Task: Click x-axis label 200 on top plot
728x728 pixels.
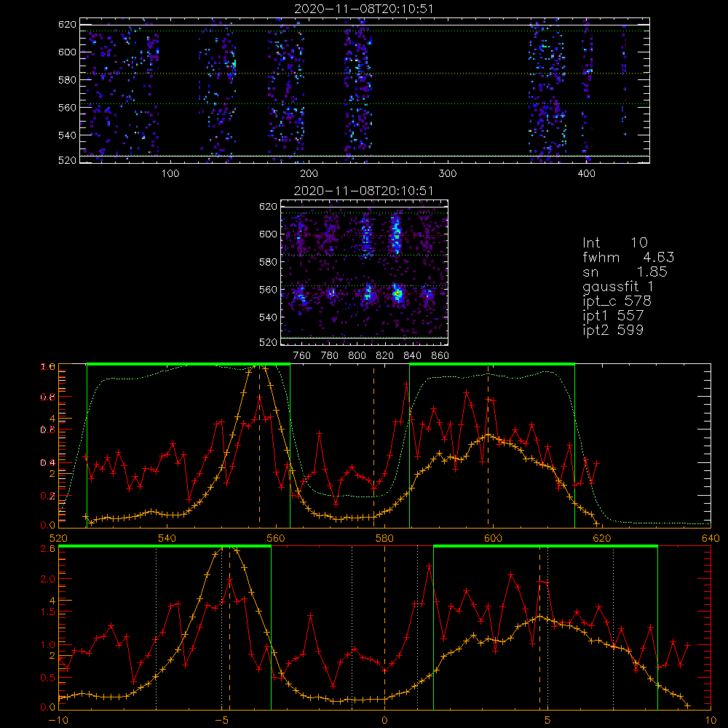Action: click(x=309, y=174)
